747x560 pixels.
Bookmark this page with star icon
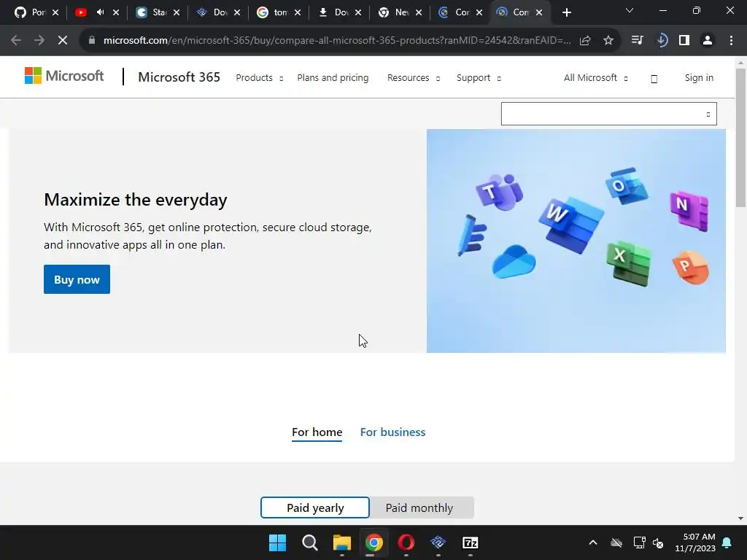608,41
